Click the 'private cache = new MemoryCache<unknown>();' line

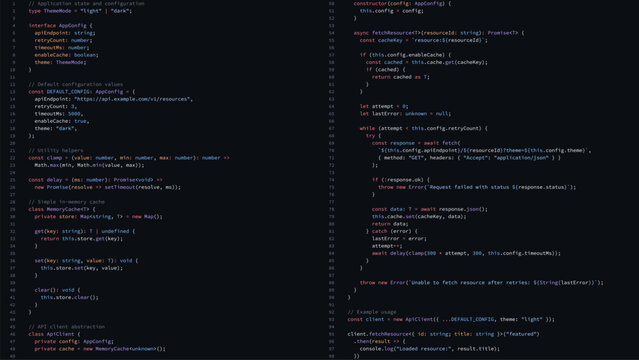pos(100,349)
